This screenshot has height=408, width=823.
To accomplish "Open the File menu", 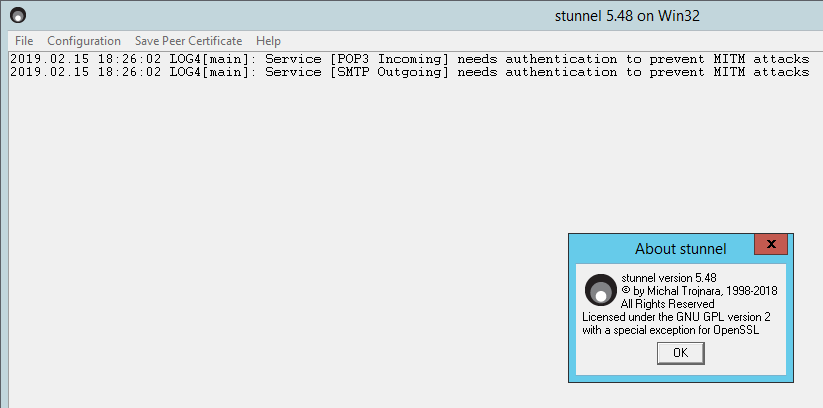I will (x=24, y=41).
